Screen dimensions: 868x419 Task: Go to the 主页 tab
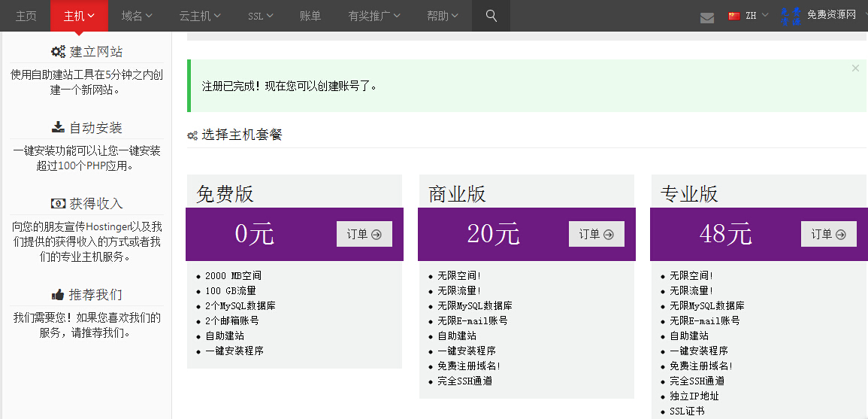26,16
